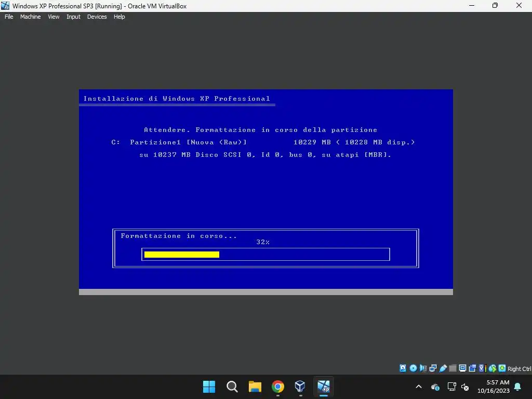This screenshot has height=399, width=532.
Task: Open the network tray icon
Action: [x=451, y=387]
